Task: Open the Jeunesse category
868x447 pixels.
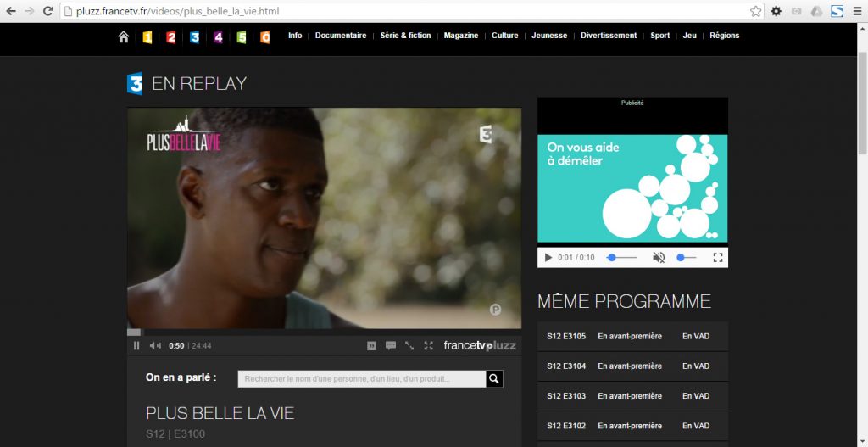Action: [549, 36]
